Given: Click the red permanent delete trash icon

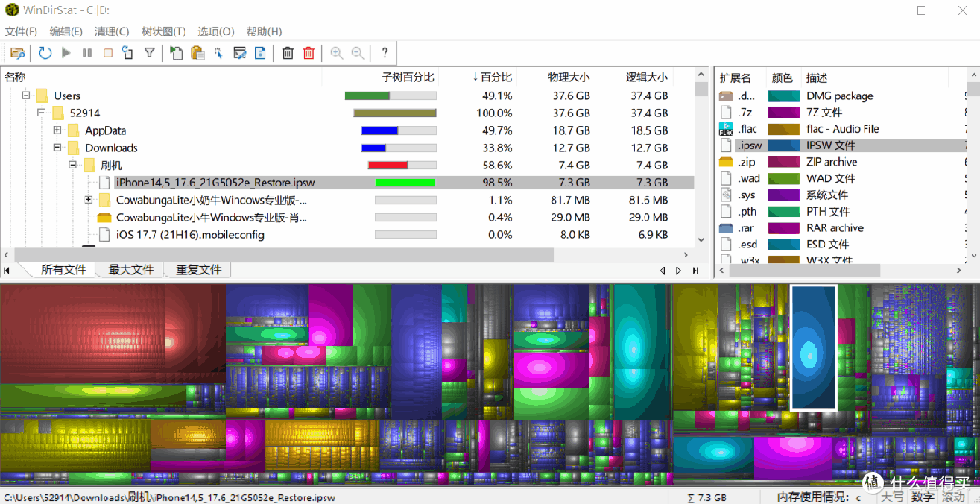Looking at the screenshot, I should pyautogui.click(x=308, y=53).
